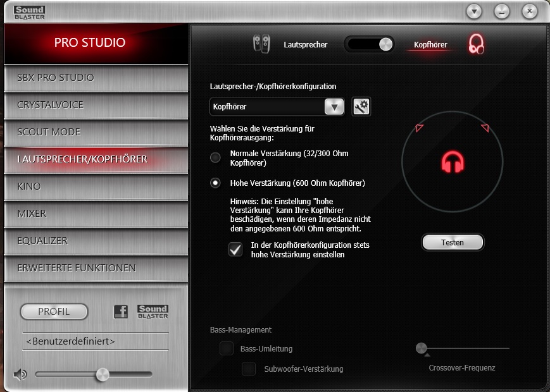Open SCOUT MODE section
Image resolution: width=550 pixels, height=392 pixels.
pos(96,132)
